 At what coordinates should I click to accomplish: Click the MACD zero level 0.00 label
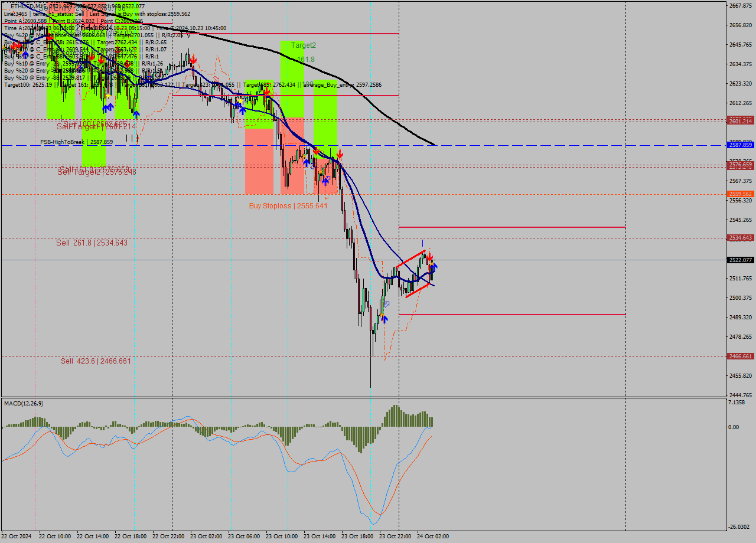735,427
